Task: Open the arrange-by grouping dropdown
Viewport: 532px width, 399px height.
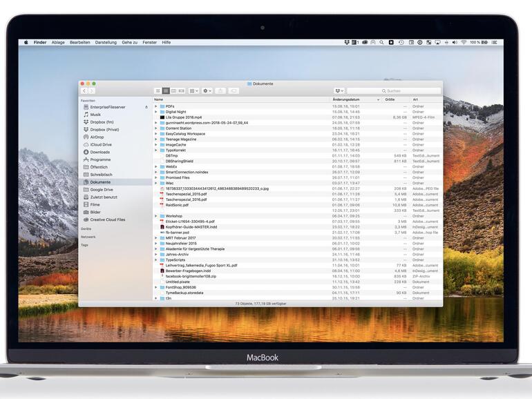Action: [x=193, y=91]
